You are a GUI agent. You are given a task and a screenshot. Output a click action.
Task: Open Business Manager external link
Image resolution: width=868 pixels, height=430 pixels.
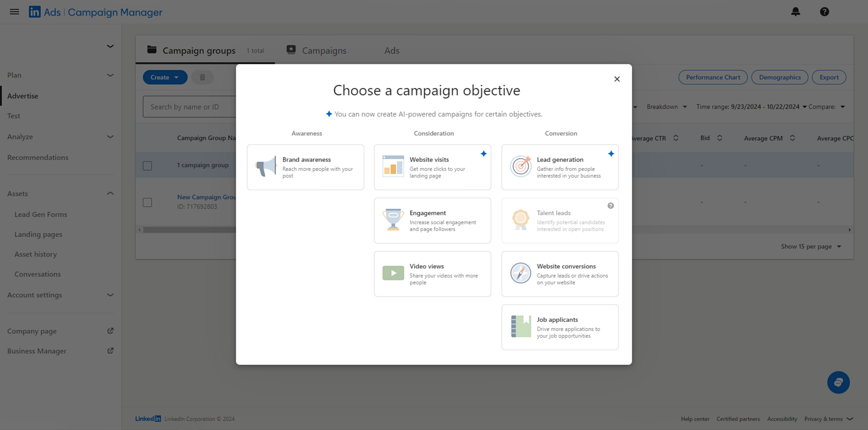click(61, 351)
